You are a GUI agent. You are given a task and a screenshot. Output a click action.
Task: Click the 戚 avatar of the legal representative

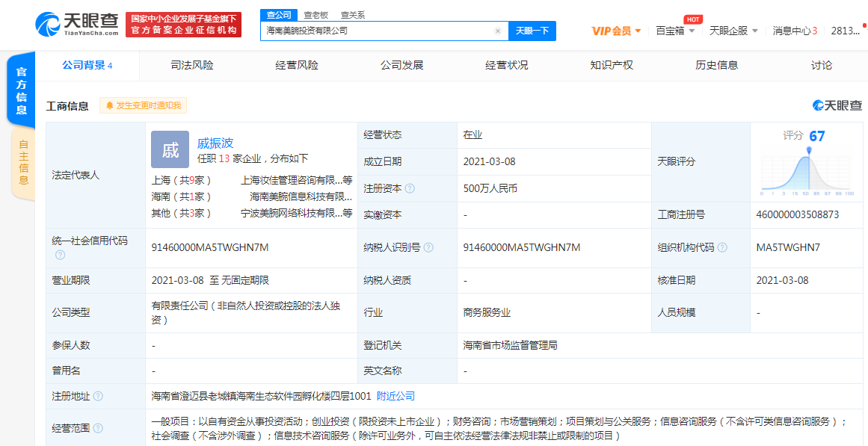point(170,149)
